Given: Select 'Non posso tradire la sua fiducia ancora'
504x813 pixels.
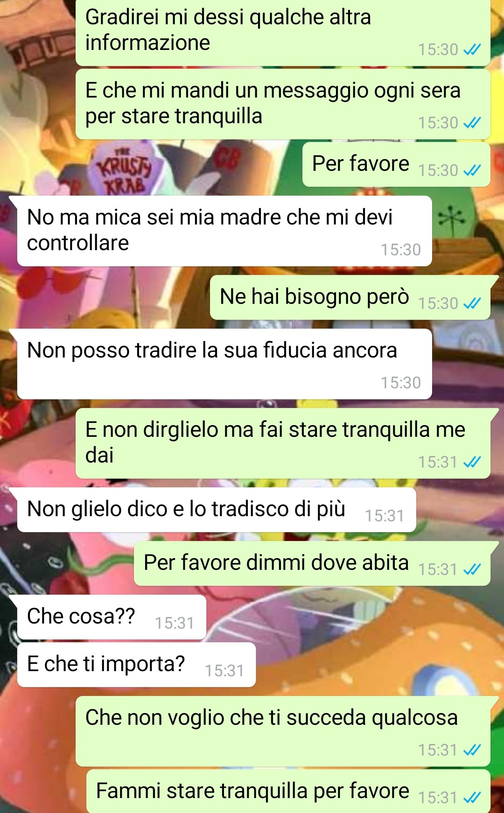Looking at the screenshot, I should pyautogui.click(x=224, y=364).
